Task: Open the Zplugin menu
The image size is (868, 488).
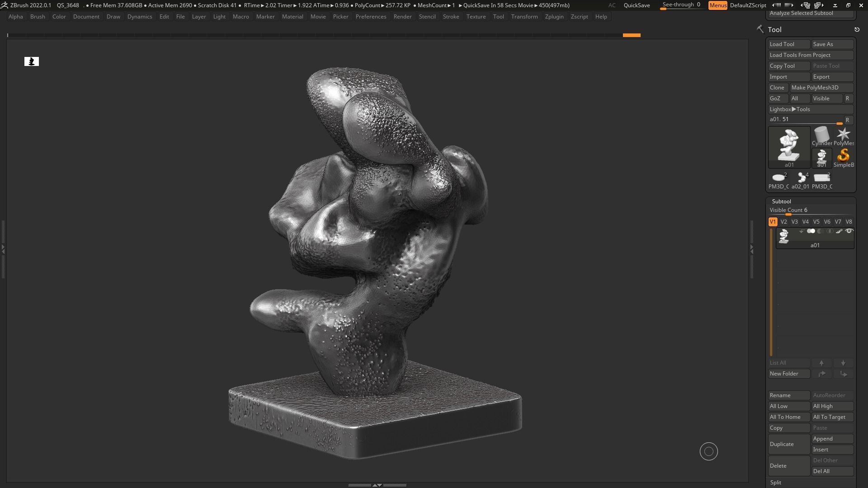Action: click(x=554, y=17)
